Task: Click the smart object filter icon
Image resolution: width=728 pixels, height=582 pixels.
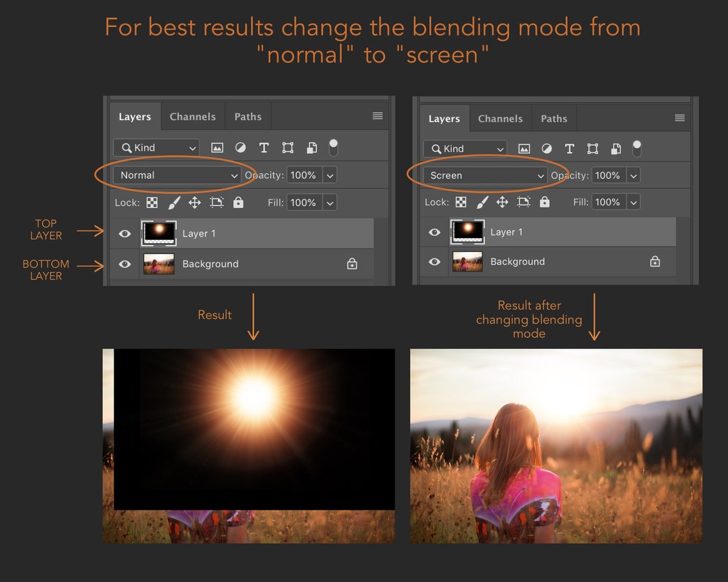Action: coord(311,147)
